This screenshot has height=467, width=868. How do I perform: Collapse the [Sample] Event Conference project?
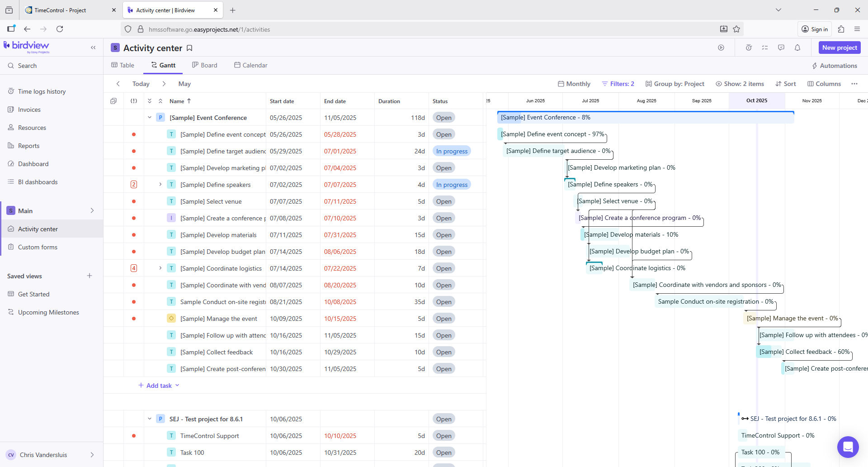pyautogui.click(x=150, y=118)
